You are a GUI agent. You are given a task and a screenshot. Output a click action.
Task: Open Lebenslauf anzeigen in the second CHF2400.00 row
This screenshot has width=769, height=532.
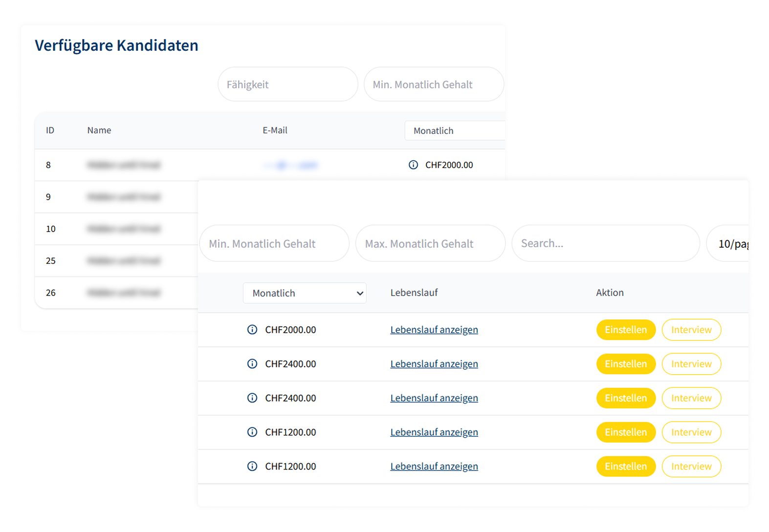click(x=434, y=398)
